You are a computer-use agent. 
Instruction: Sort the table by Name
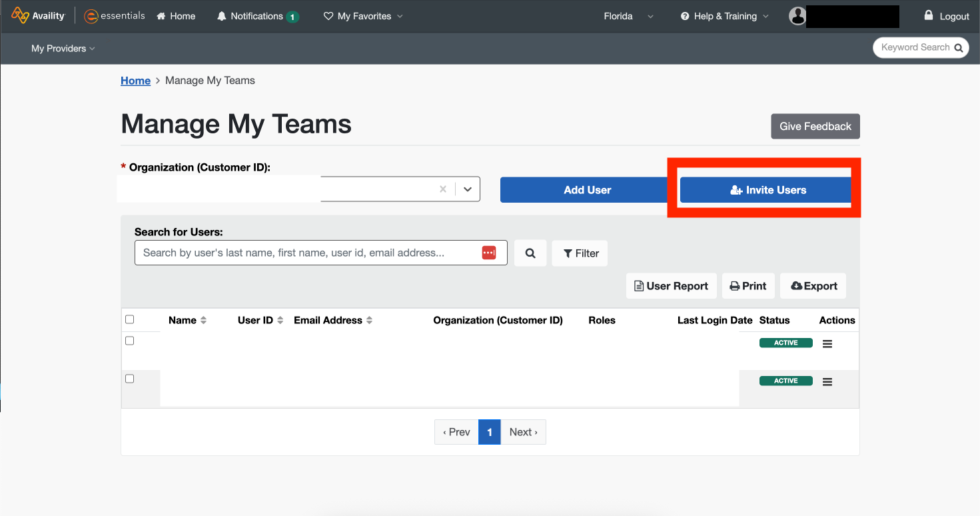187,321
